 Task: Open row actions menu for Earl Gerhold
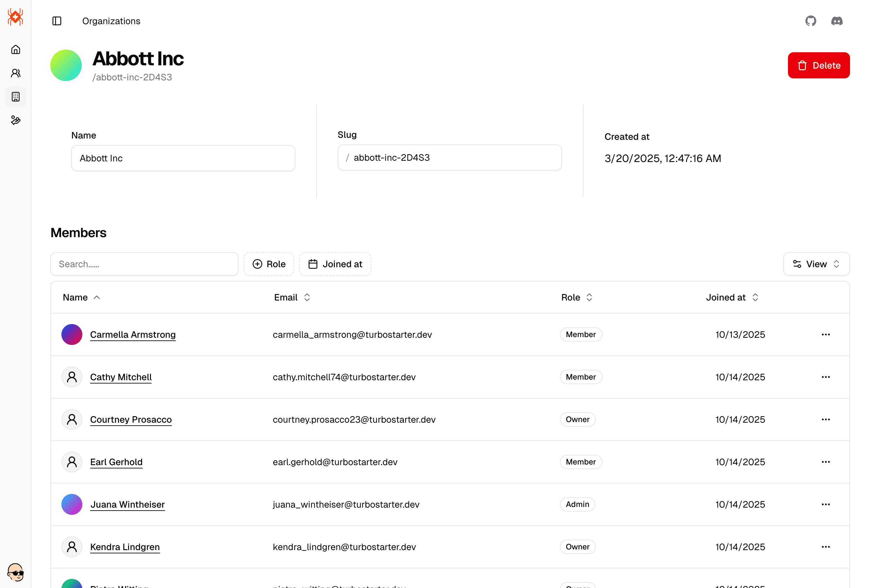[826, 462]
